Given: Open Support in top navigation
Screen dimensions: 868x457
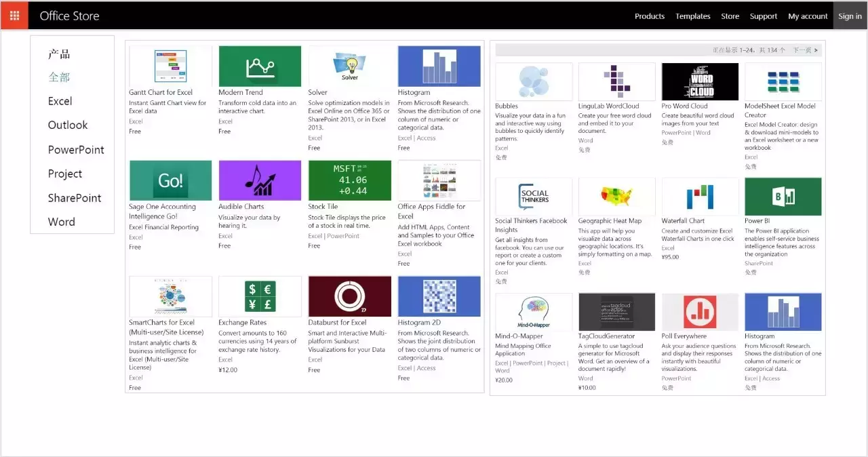Looking at the screenshot, I should tap(763, 16).
